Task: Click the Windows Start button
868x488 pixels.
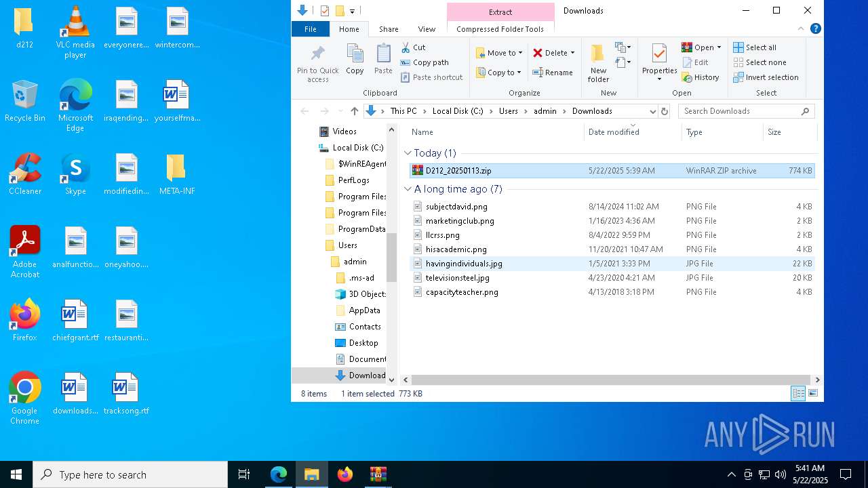Action: click(x=16, y=474)
